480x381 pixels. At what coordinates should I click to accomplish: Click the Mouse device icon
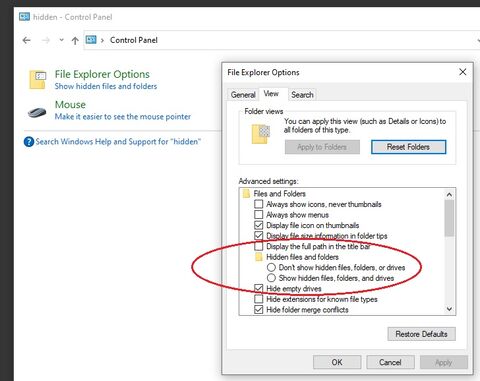(37, 112)
